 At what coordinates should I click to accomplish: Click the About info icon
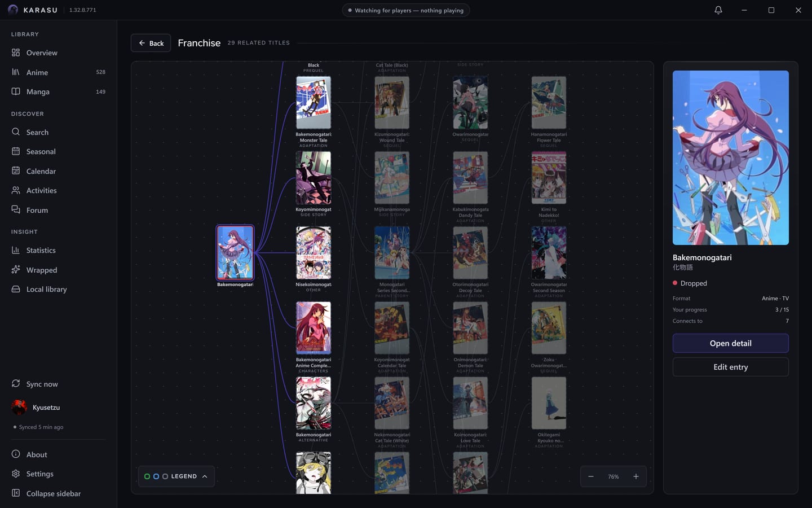[x=16, y=454]
